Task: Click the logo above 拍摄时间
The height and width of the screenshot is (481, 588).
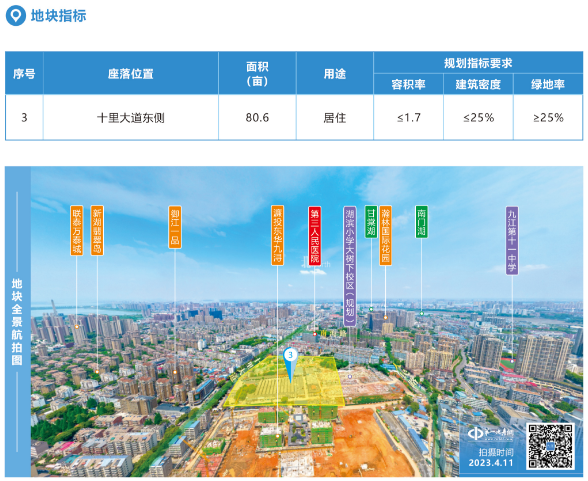Action: coord(490,434)
